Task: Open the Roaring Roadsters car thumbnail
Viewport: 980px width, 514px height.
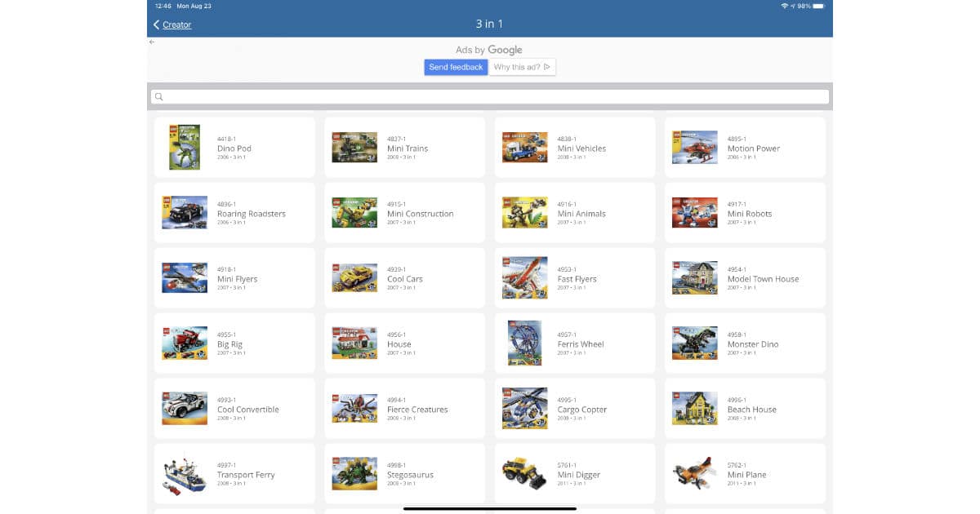Action: tap(185, 212)
